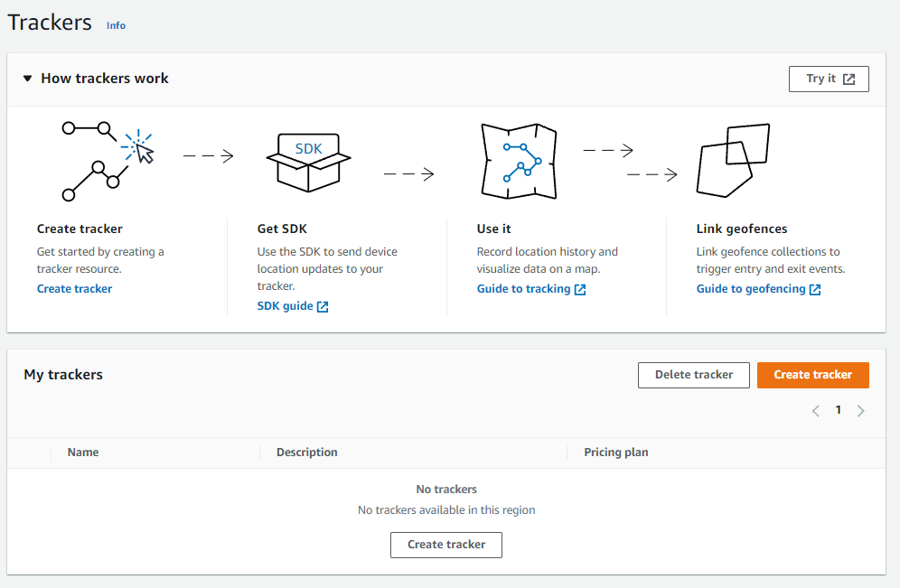The width and height of the screenshot is (900, 588).
Task: Click the SDK box icon
Action: [x=309, y=161]
